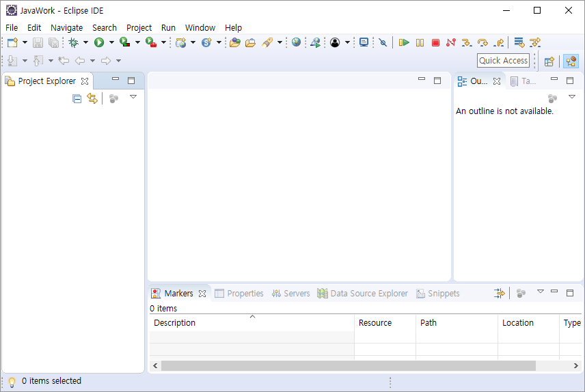Click the Resume debug icon

click(x=404, y=42)
